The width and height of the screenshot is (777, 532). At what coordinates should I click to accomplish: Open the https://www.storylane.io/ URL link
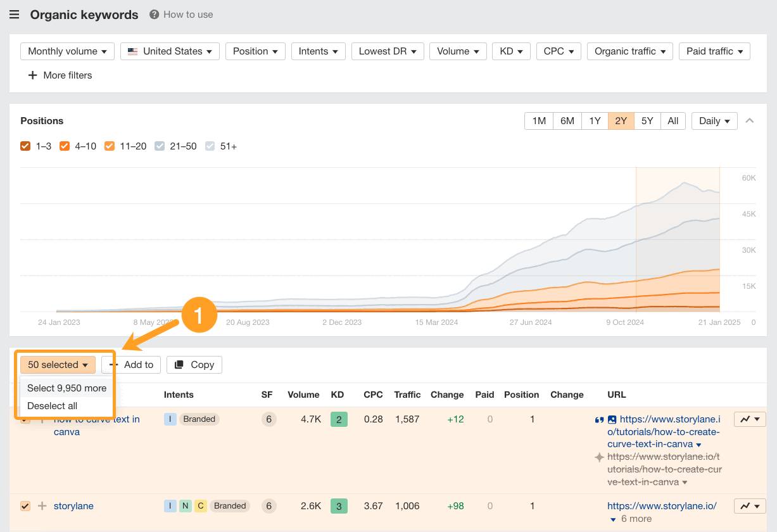pyautogui.click(x=662, y=506)
